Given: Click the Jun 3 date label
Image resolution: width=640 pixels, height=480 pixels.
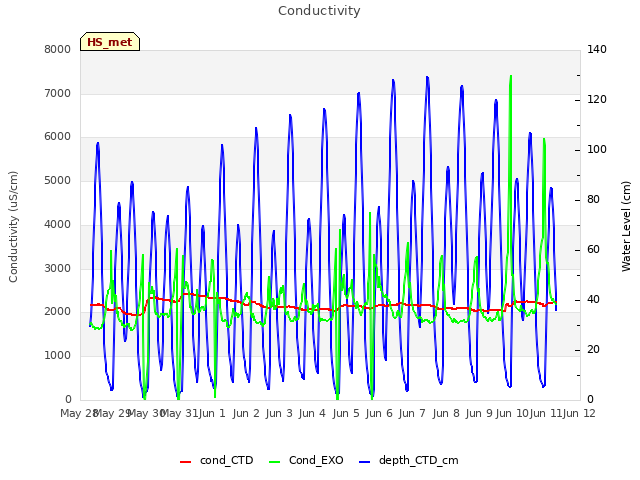Looking at the screenshot, I should coord(279,413).
